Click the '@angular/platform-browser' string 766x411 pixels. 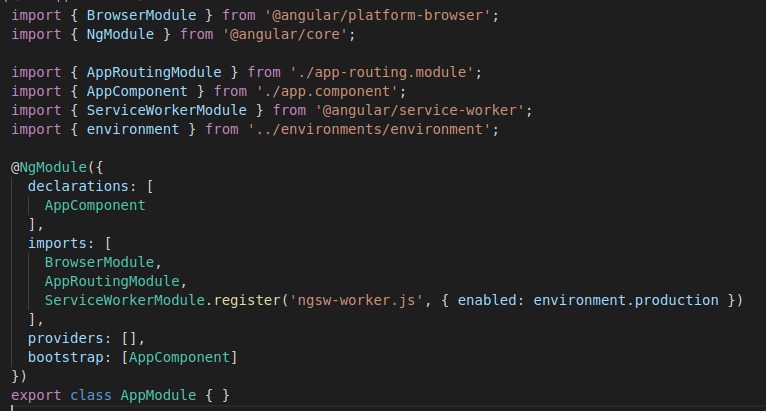click(378, 15)
